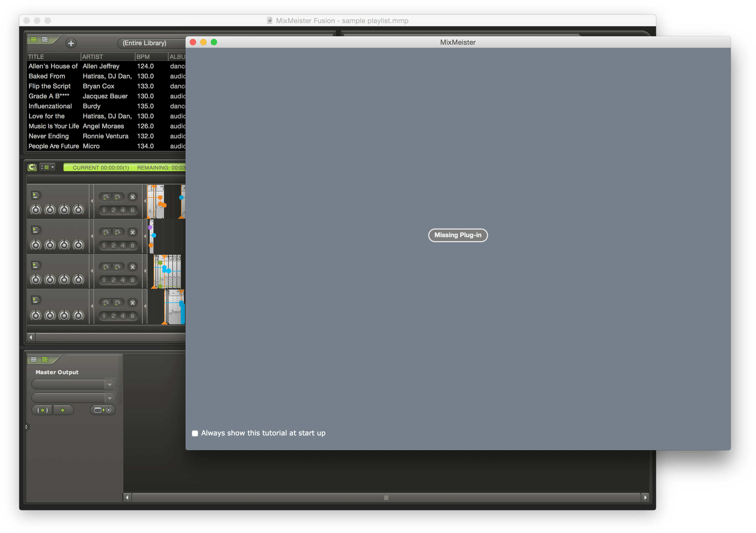Click the play icon on third track

tap(36, 265)
